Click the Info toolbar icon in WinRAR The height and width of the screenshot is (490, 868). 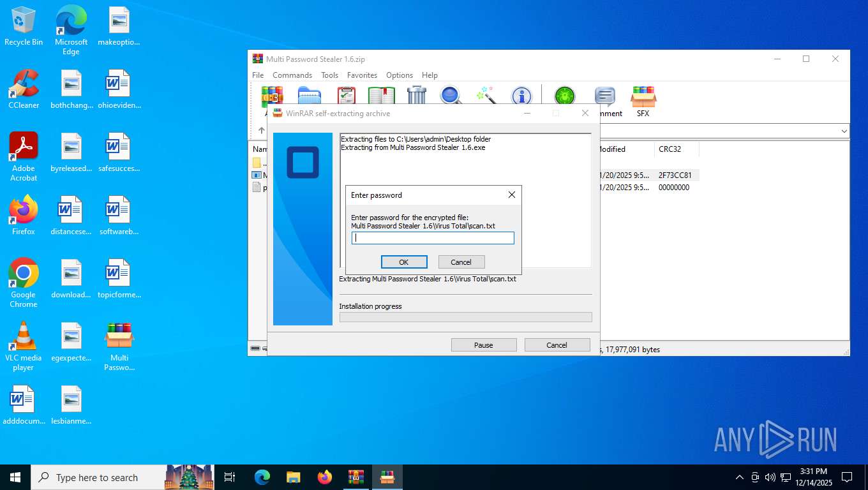click(x=521, y=96)
